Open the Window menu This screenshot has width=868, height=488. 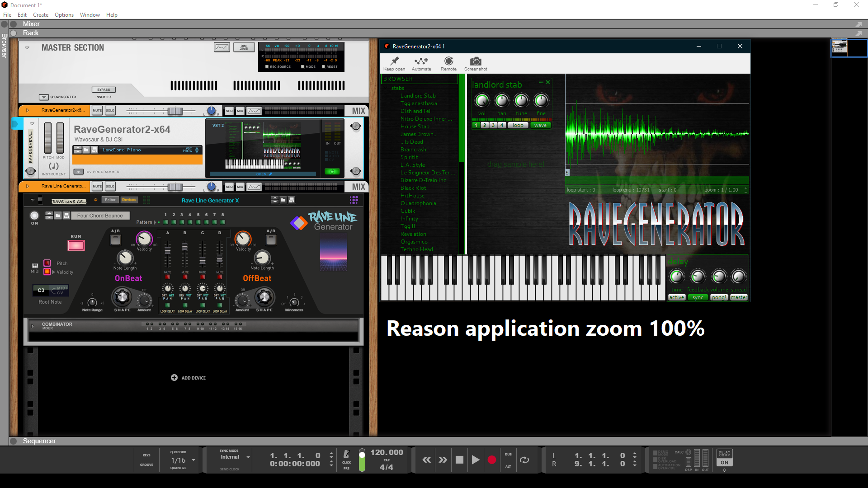pos(90,15)
